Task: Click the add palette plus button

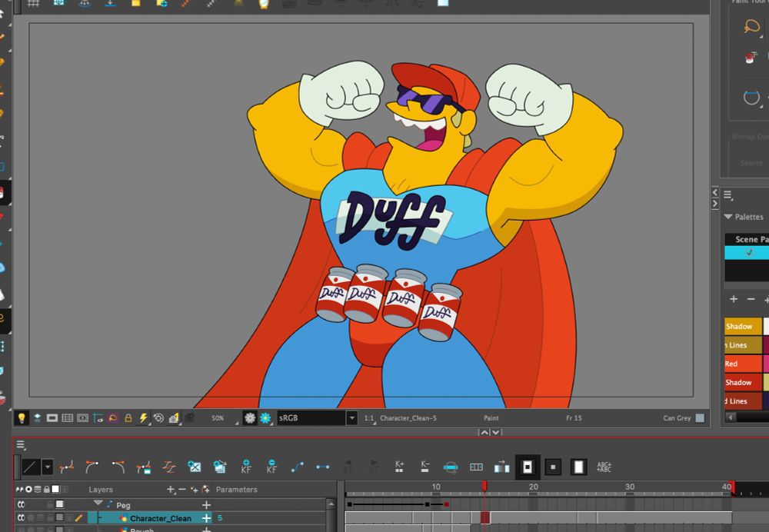Action: coord(733,299)
